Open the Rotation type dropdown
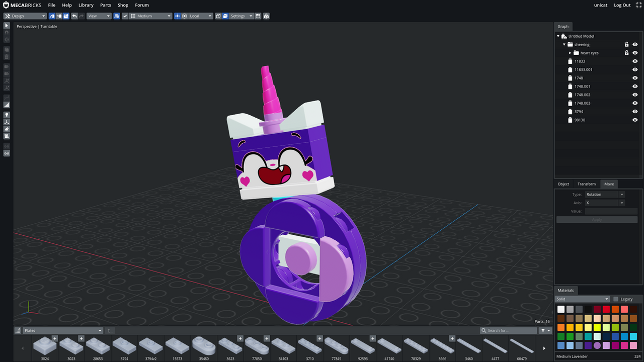Image resolution: width=644 pixels, height=362 pixels. (604, 195)
